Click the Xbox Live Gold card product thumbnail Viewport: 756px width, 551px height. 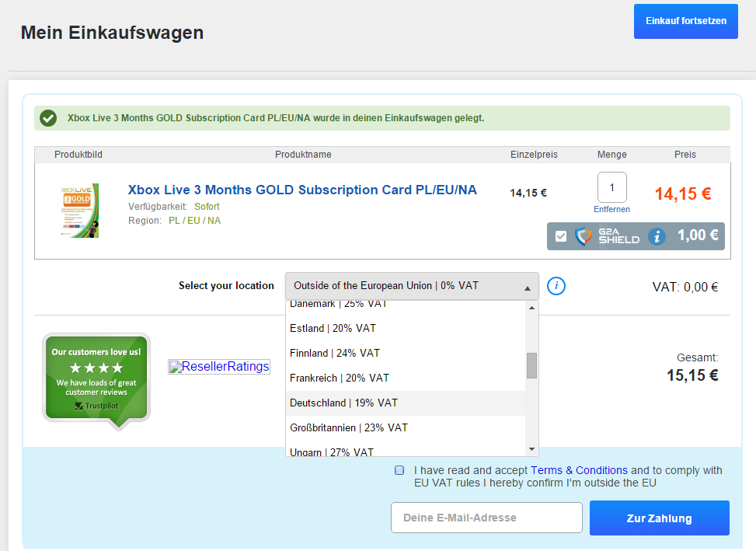pyautogui.click(x=79, y=210)
